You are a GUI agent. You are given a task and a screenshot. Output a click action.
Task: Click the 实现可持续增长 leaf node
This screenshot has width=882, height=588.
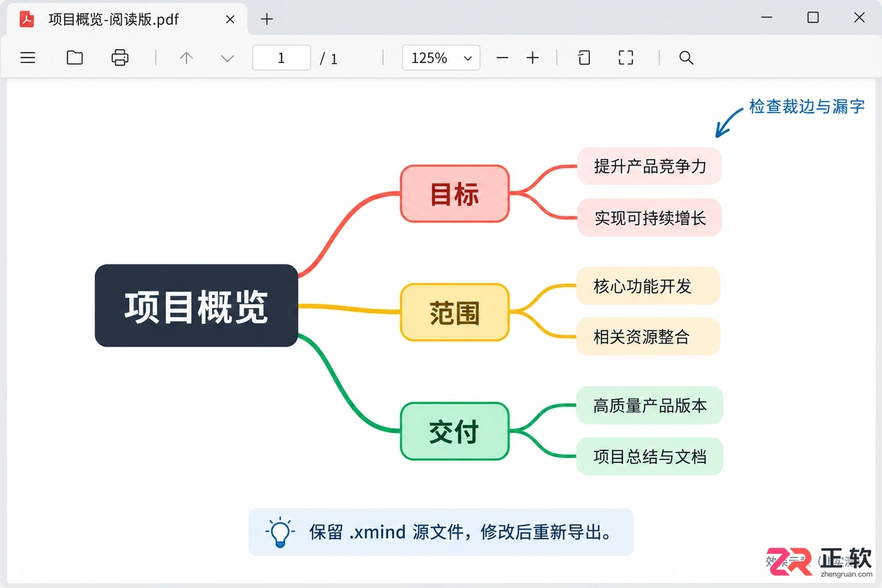(649, 217)
